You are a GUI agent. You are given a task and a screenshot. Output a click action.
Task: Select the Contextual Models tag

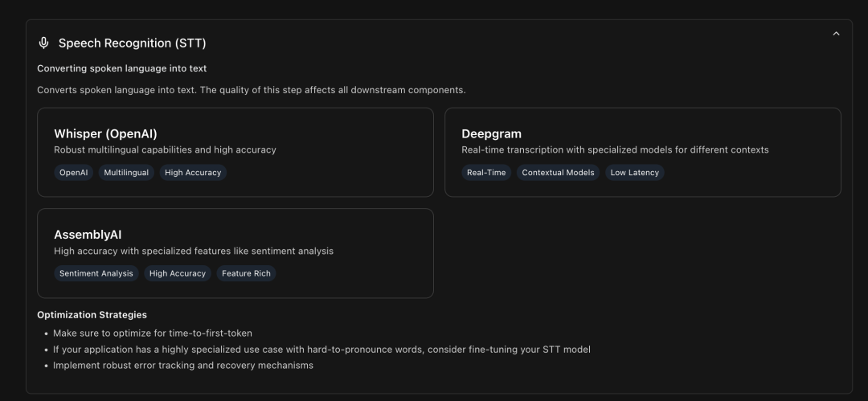click(558, 172)
